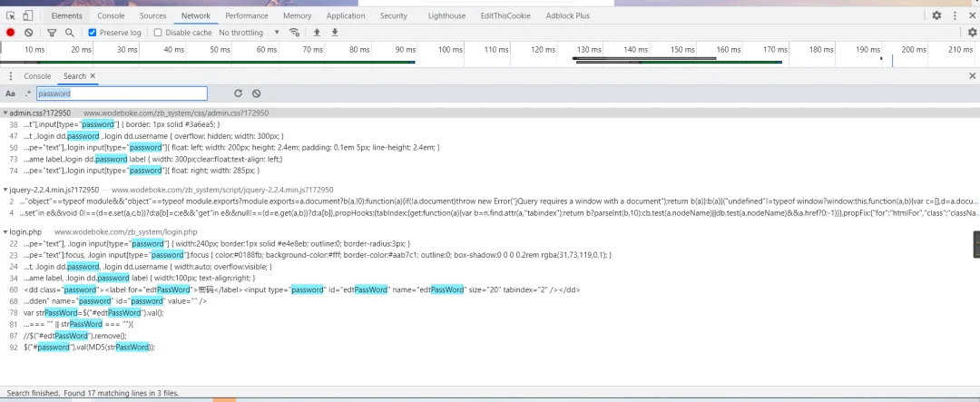980x402 pixels.
Task: Open network search magnifier icon
Action: pyautogui.click(x=69, y=33)
